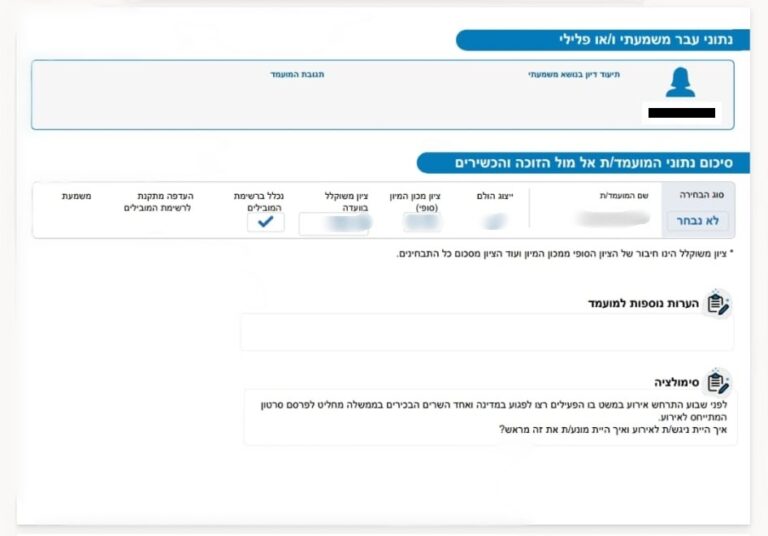The height and width of the screenshot is (536, 768).
Task: Click inside the הערות נוספות למועמד text field
Action: point(487,332)
